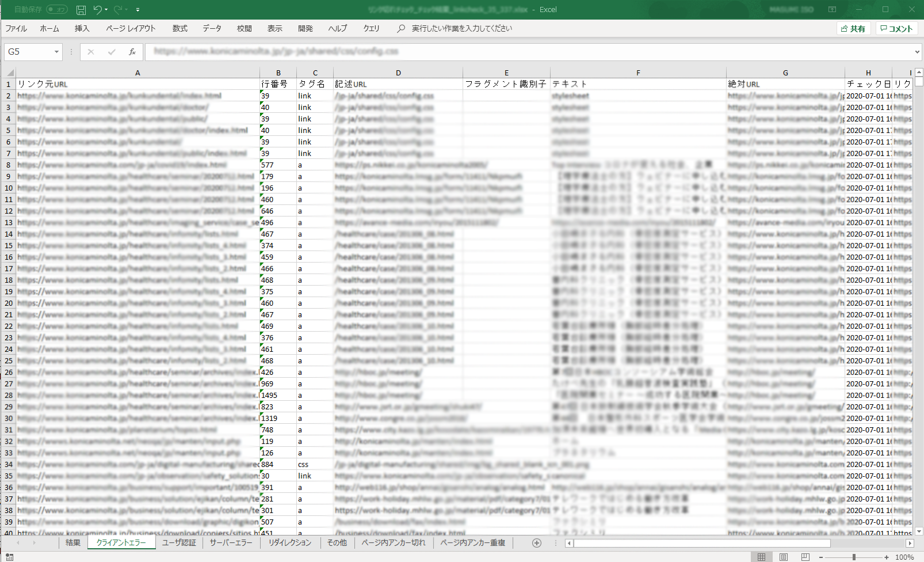Switch to the 挿入 ribbon tab
Screen dimensions: 924x562
[82, 28]
